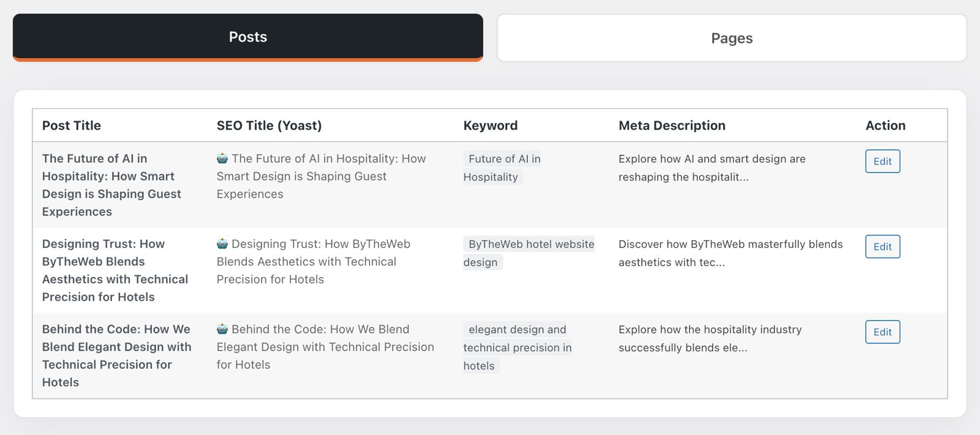
Task: Select the 'ByTheWeb hotel website design' keyword tag
Action: 528,253
